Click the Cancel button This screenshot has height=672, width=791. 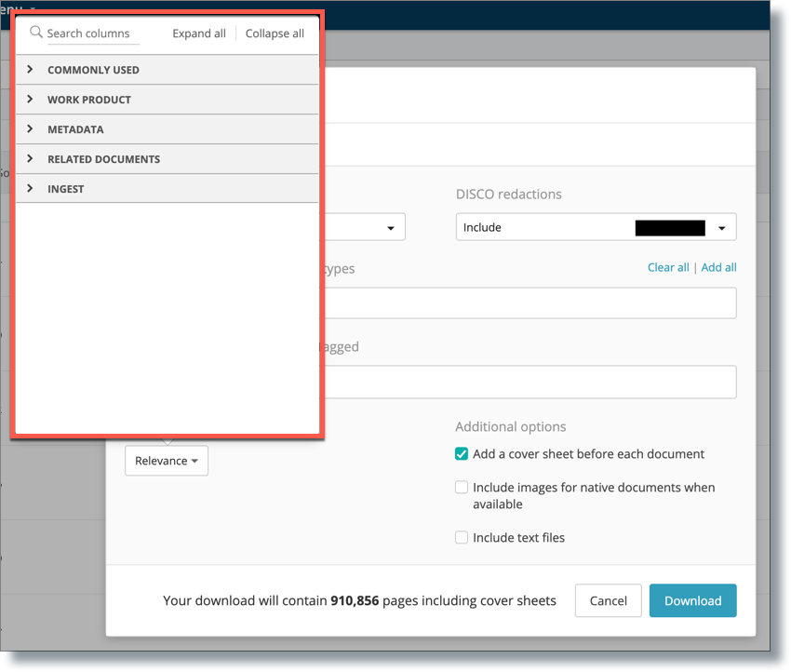tap(608, 600)
